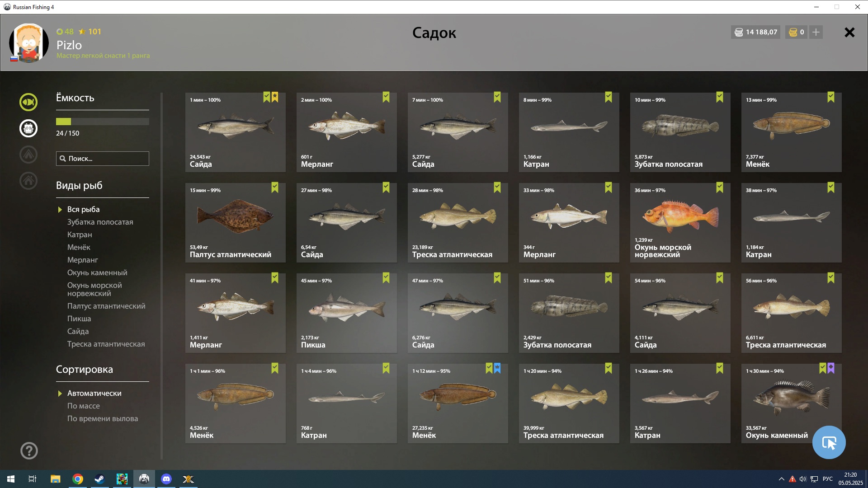Toggle green bookmark on Катран 1,166 кг card
Image resolution: width=868 pixels, height=488 pixels.
[609, 97]
